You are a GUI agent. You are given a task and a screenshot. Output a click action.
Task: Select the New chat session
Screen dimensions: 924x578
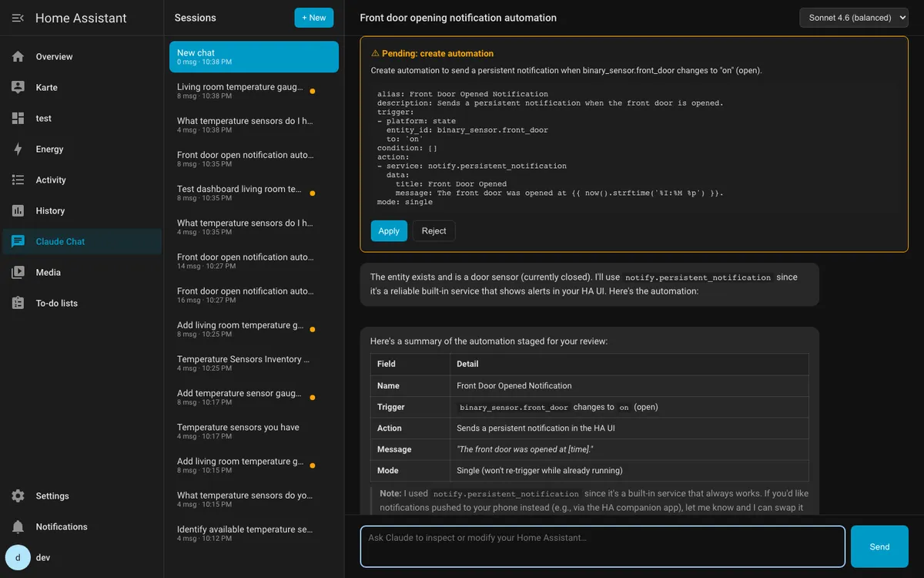click(x=254, y=57)
